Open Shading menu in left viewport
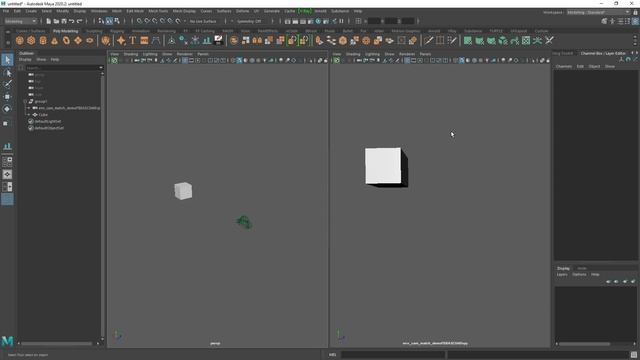The width and height of the screenshot is (640, 360). click(131, 54)
